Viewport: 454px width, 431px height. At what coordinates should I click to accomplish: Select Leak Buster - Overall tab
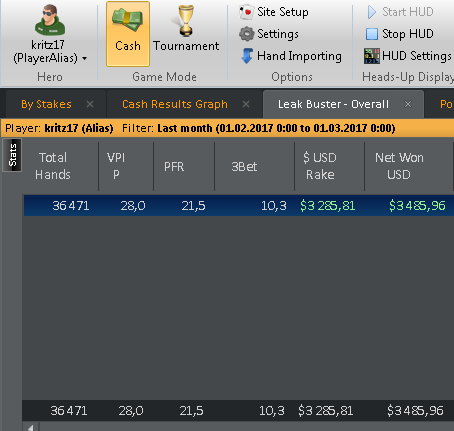pos(333,104)
